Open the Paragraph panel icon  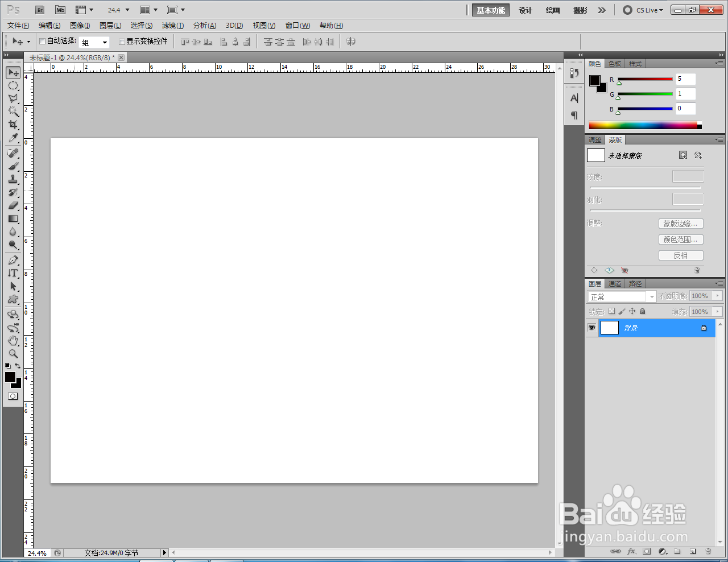(x=574, y=115)
